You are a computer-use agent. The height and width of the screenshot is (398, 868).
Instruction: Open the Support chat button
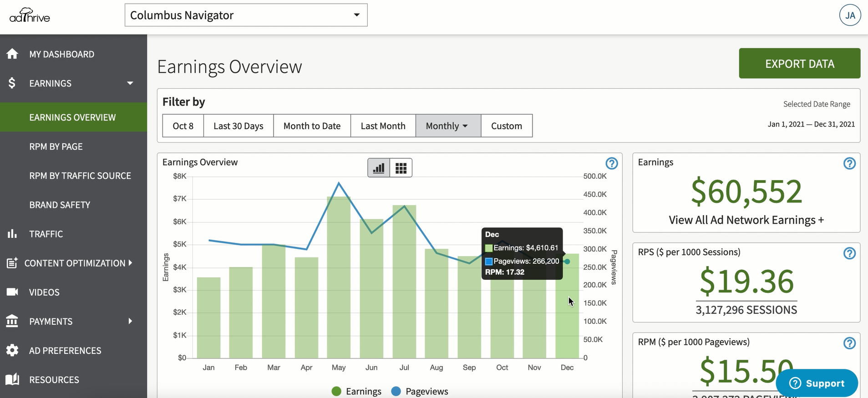click(x=817, y=383)
